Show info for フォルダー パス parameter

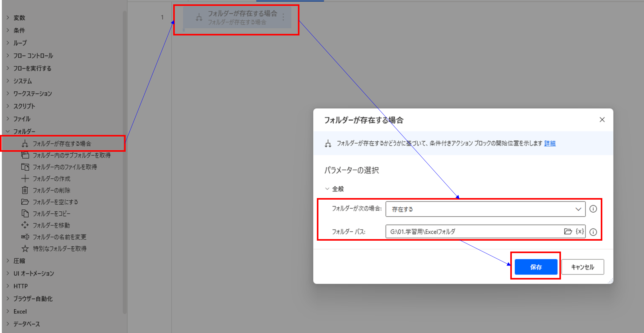593,232
